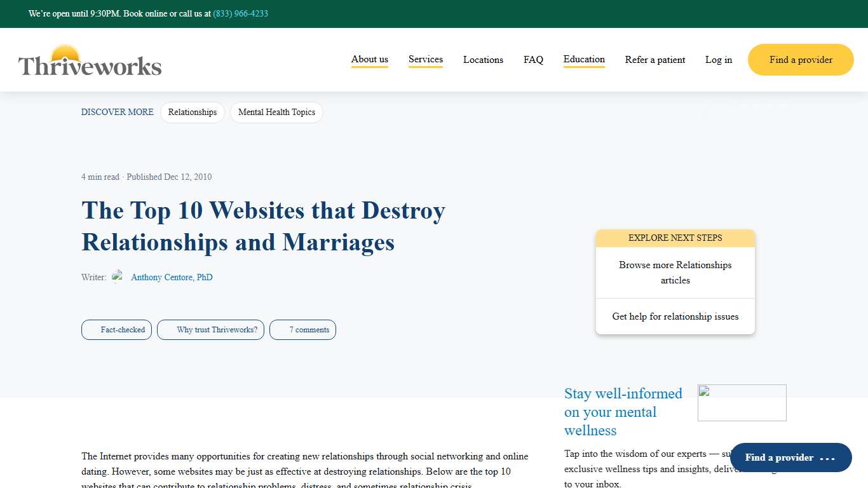Click the Refer a patient link
The width and height of the screenshot is (868, 488).
point(655,60)
